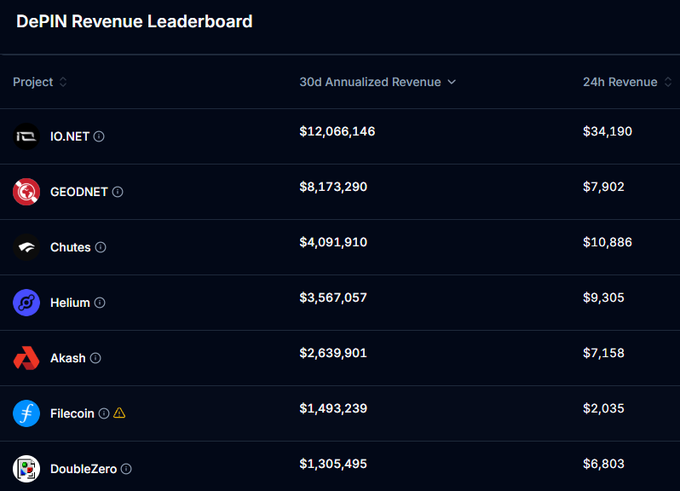Image resolution: width=680 pixels, height=491 pixels.
Task: Select the $2,035 24h revenue
Action: tap(604, 409)
